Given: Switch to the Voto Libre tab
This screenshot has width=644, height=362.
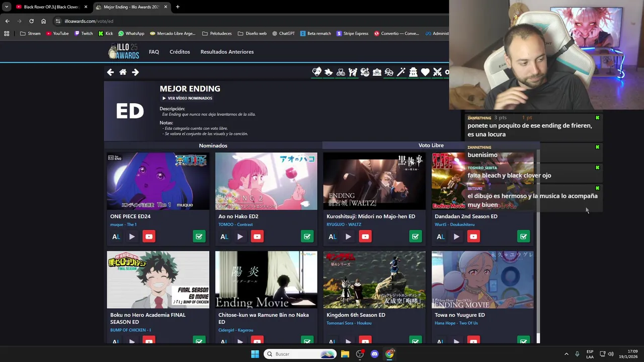Looking at the screenshot, I should coord(431,145).
